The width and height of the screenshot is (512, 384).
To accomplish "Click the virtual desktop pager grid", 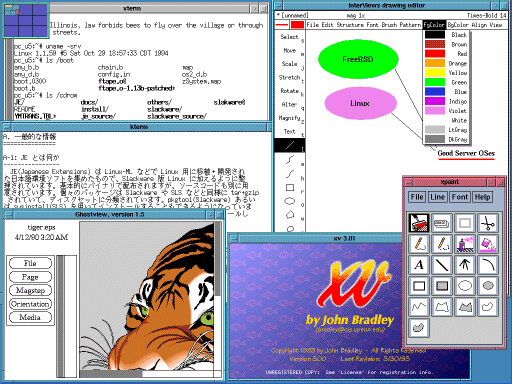I will (26, 20).
